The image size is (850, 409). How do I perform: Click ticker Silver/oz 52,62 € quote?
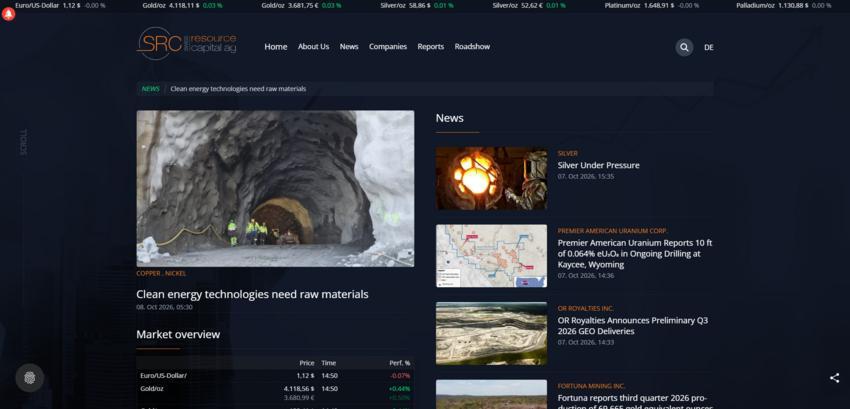click(x=529, y=5)
